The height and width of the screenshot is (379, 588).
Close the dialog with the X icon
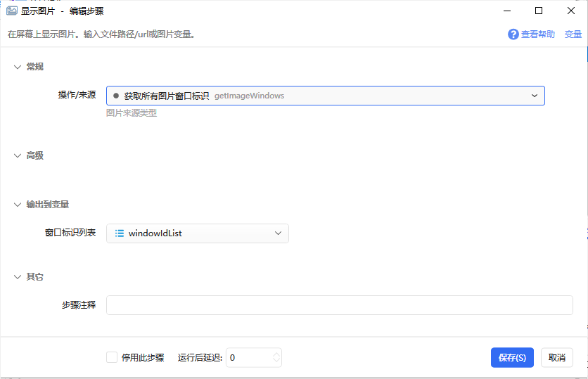point(570,11)
